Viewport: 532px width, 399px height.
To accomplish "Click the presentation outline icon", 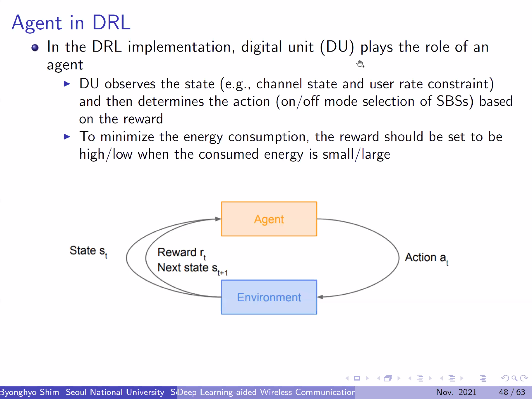I will [x=483, y=378].
